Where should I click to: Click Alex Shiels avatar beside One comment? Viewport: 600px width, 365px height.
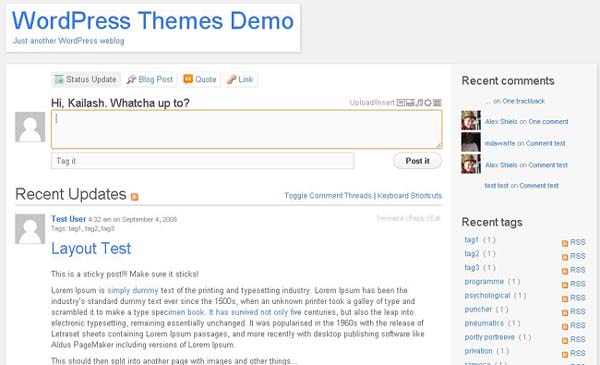(471, 121)
